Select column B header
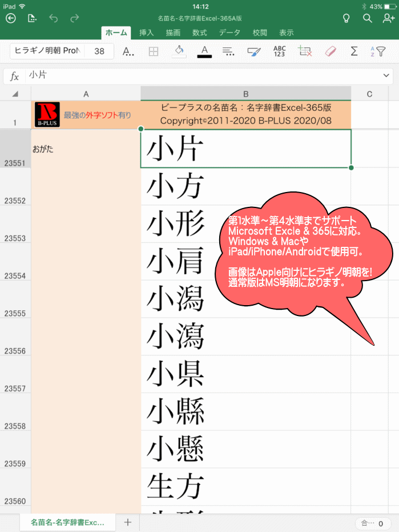This screenshot has width=399, height=532. 246,94
